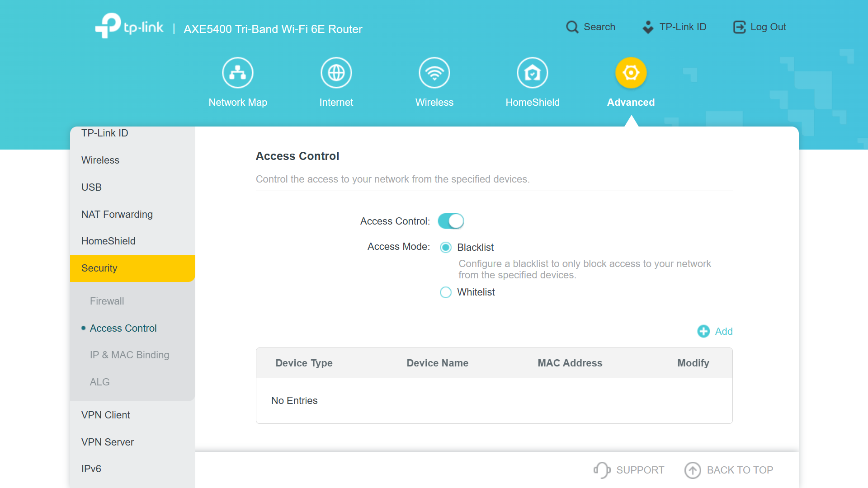Click the Add button for new entry
This screenshot has width=868, height=488.
[715, 331]
